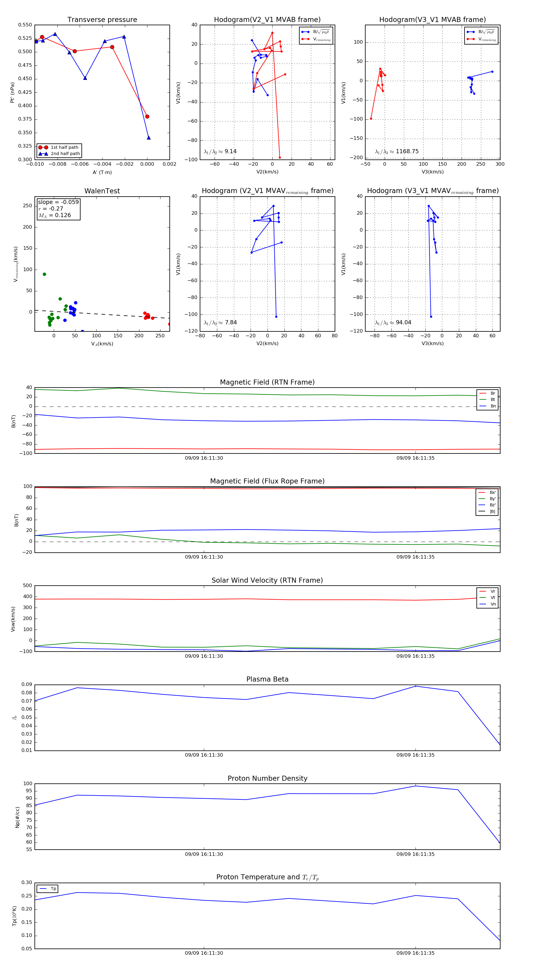Click the "Proton Number Density" title
This screenshot has height=980, width=535.
click(x=267, y=778)
